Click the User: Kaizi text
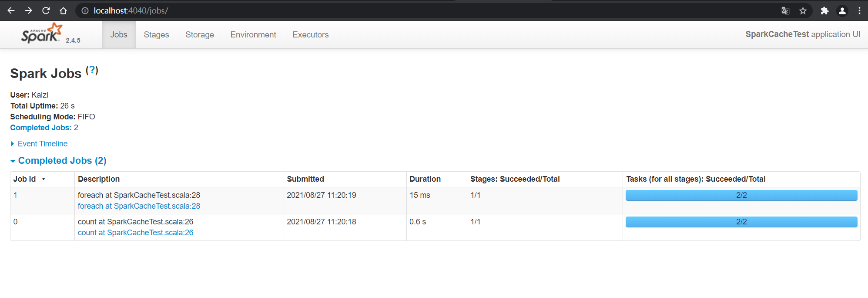 [x=29, y=95]
